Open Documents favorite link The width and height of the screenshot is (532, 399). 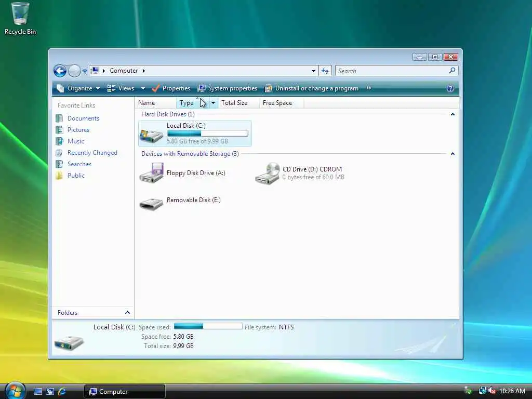[84, 118]
